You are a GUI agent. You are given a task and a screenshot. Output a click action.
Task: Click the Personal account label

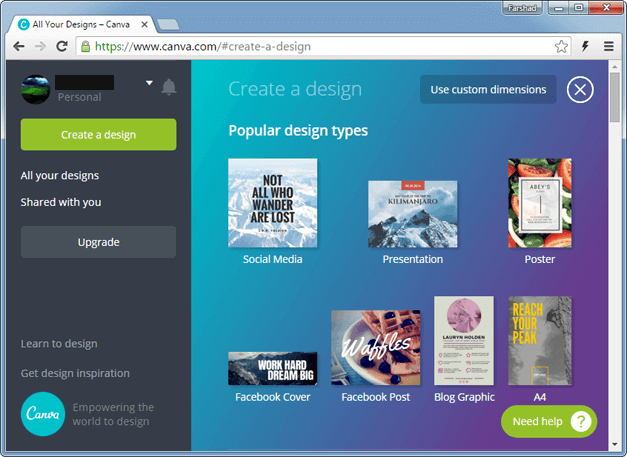(x=79, y=97)
